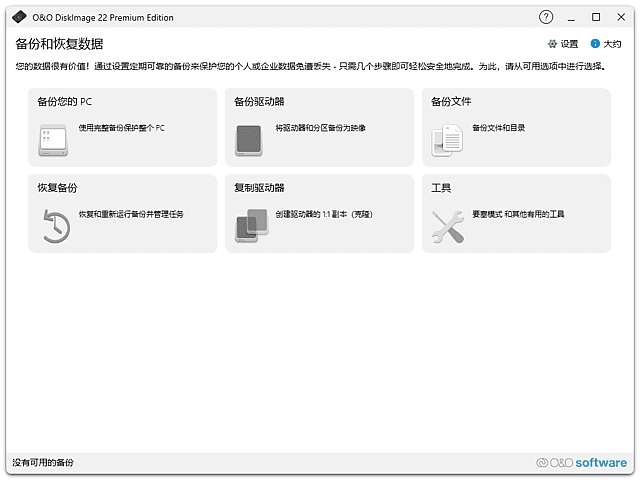Click the wrench and screwdriver tools icon
Screen dimensions: 640x480
447,226
